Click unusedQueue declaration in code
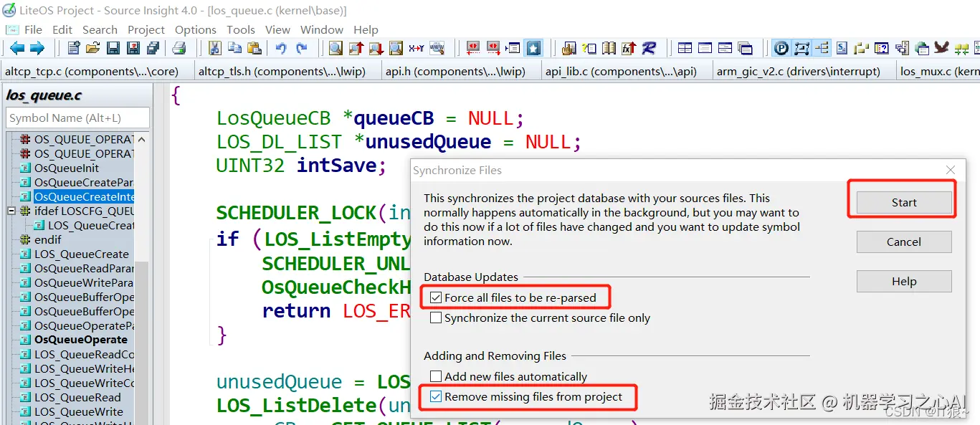The width and height of the screenshot is (980, 425). pos(428,142)
